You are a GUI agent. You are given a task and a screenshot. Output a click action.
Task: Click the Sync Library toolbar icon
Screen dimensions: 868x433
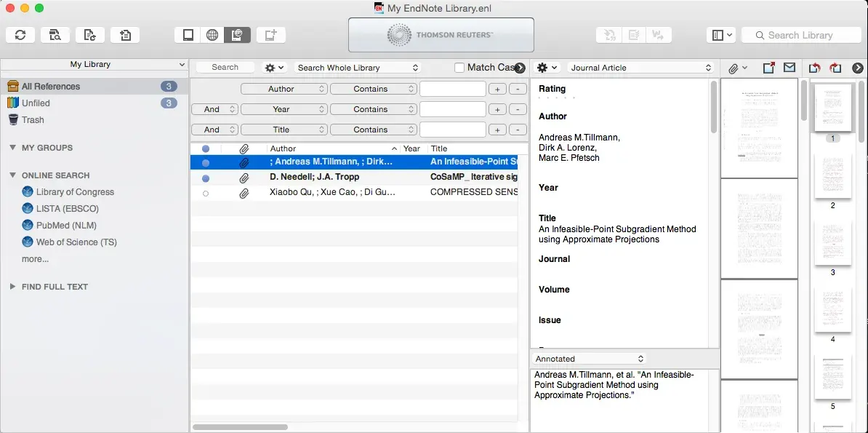(20, 35)
